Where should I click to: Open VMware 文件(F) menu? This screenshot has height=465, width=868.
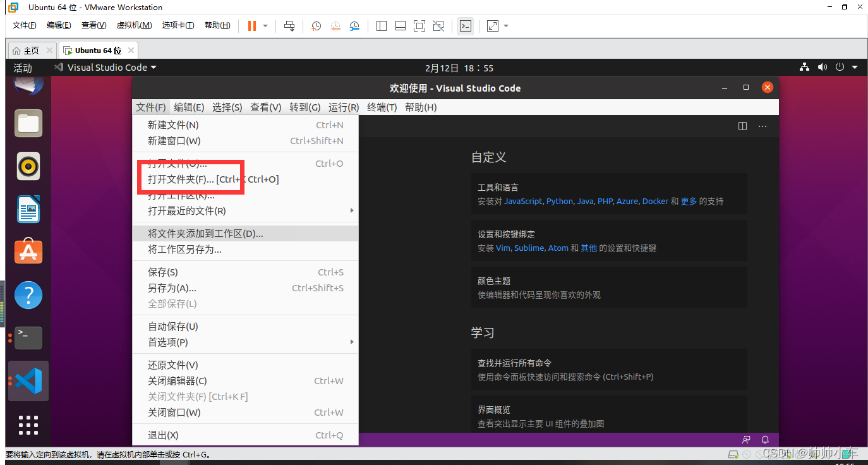coord(25,25)
